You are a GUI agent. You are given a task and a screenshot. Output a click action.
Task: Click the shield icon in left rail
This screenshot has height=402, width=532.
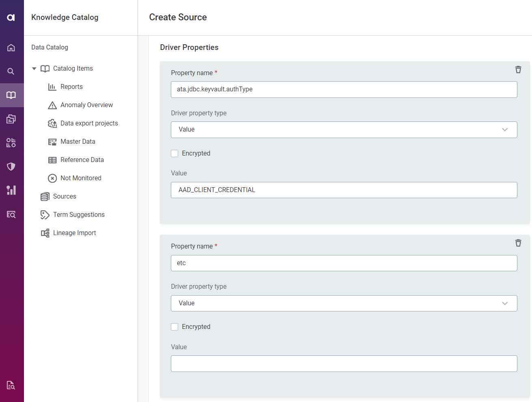coord(11,166)
